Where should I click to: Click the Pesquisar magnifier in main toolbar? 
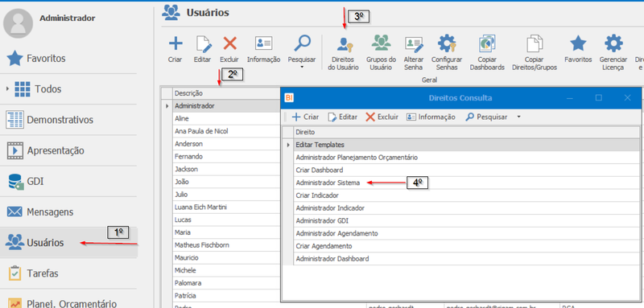[303, 43]
